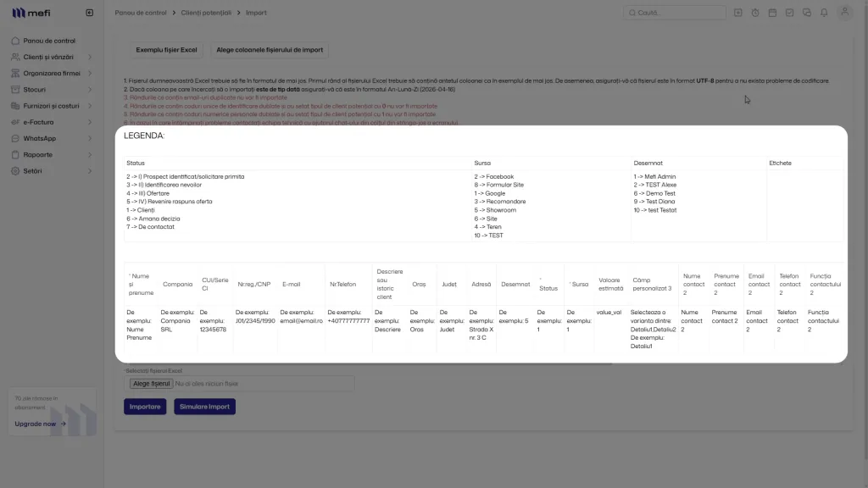The image size is (868, 488).
Task: Click the quick add plus icon in top bar
Action: 738,13
